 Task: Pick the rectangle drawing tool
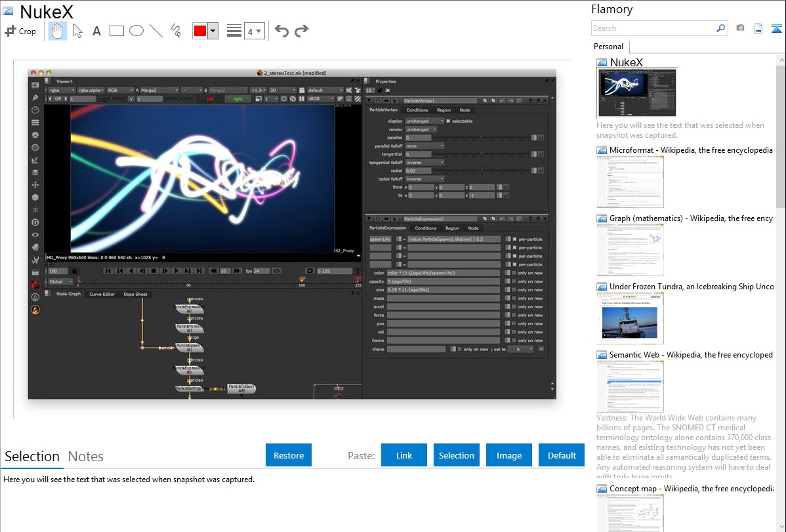[116, 31]
